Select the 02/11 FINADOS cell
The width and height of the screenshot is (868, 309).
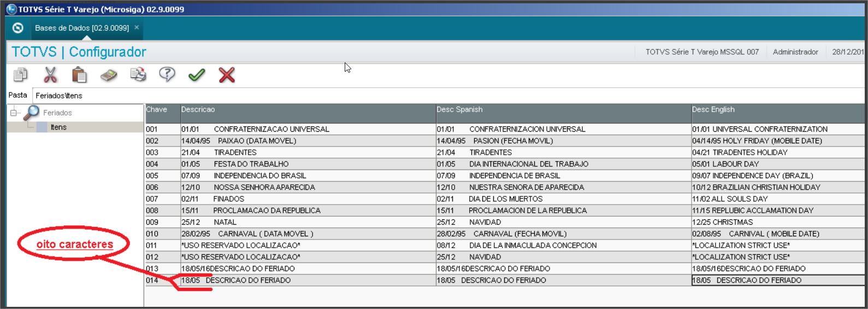coord(308,199)
